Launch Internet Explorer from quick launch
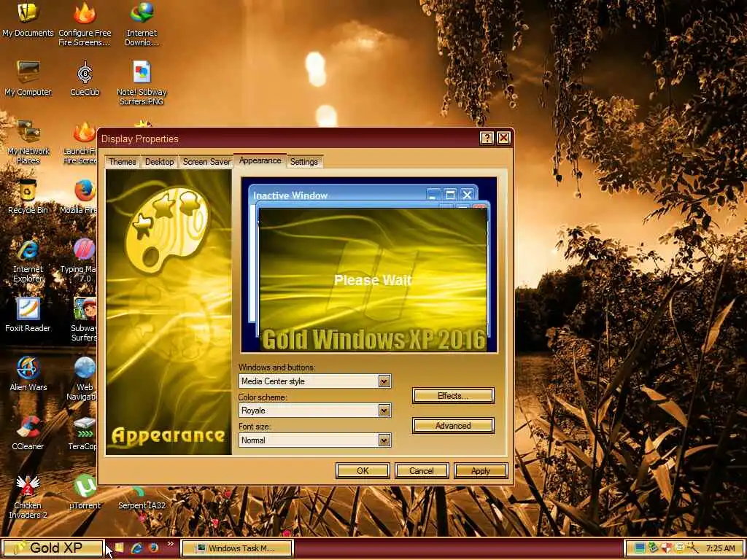The width and height of the screenshot is (747, 560). click(x=136, y=548)
